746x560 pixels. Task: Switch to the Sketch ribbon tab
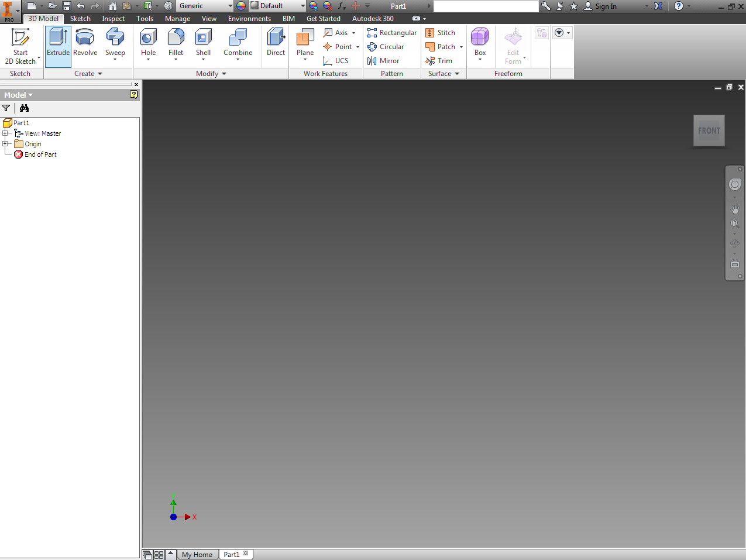[x=80, y=18]
